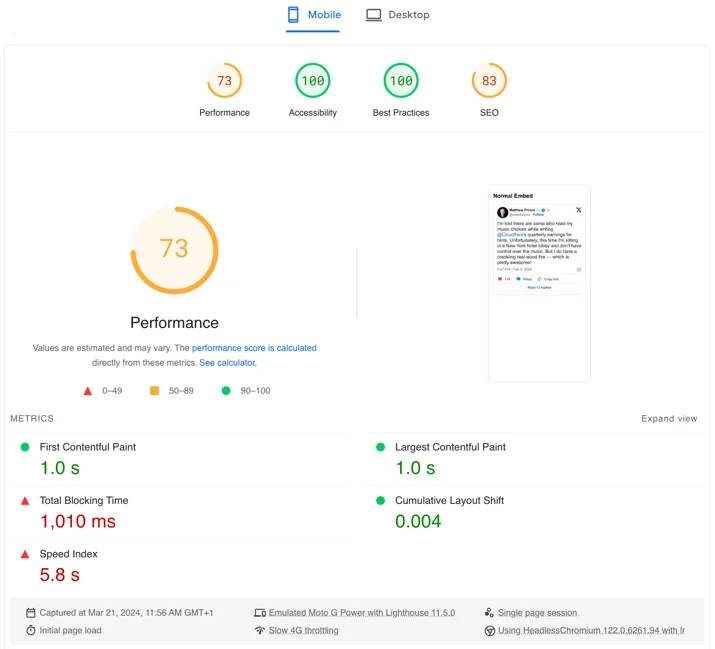Click the SEO category label

(x=489, y=113)
